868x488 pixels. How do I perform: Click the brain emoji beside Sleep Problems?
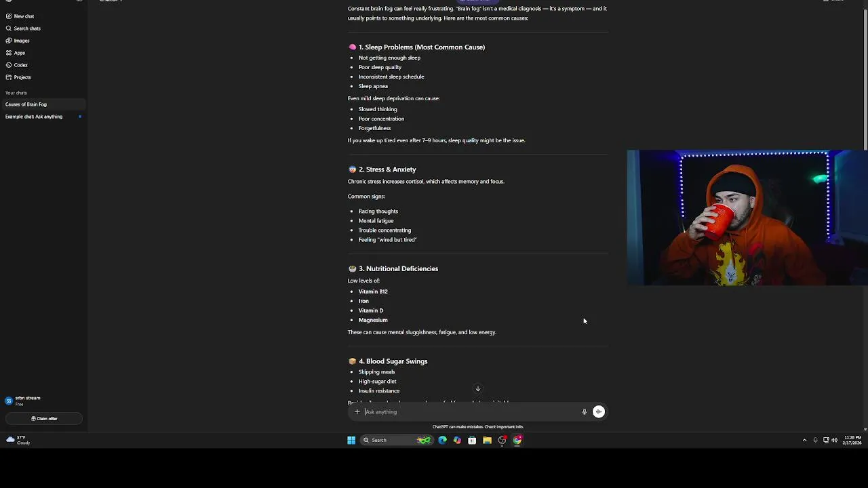click(352, 47)
